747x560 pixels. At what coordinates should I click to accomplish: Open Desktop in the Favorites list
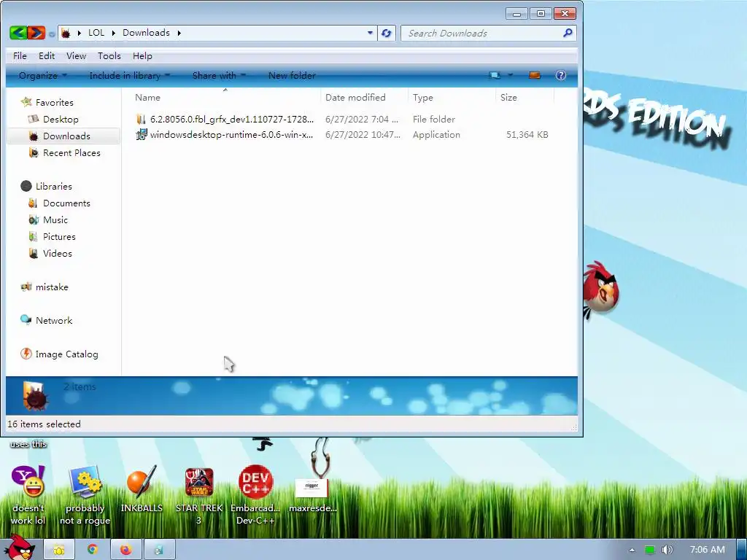click(61, 120)
